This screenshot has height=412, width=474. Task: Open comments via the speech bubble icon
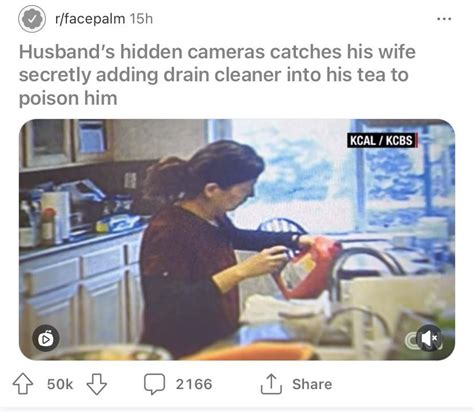point(154,384)
